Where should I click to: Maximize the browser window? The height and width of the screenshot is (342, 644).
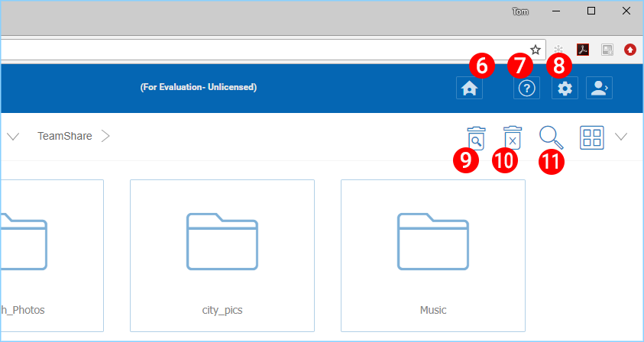591,11
